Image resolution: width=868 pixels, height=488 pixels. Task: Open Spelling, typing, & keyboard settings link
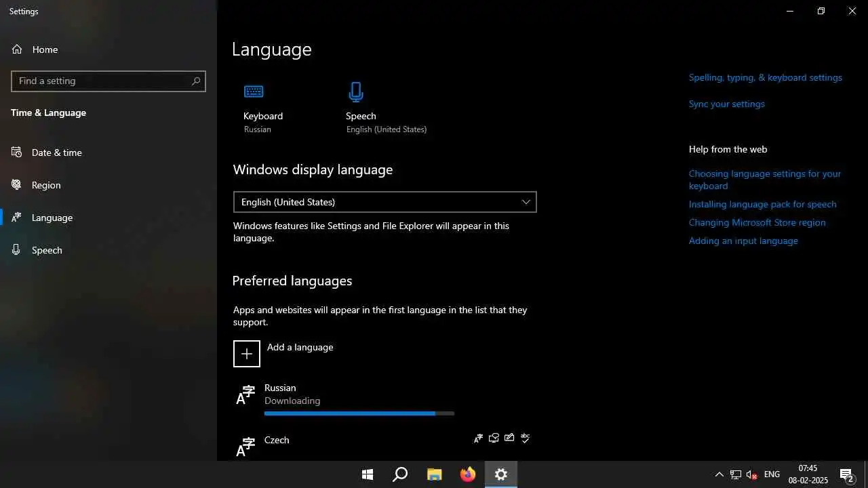pos(766,77)
